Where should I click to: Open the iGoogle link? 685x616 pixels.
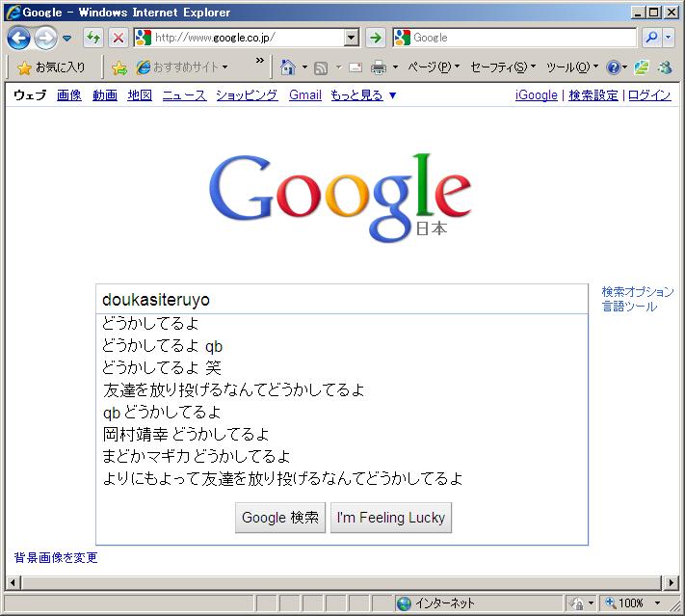click(x=536, y=94)
